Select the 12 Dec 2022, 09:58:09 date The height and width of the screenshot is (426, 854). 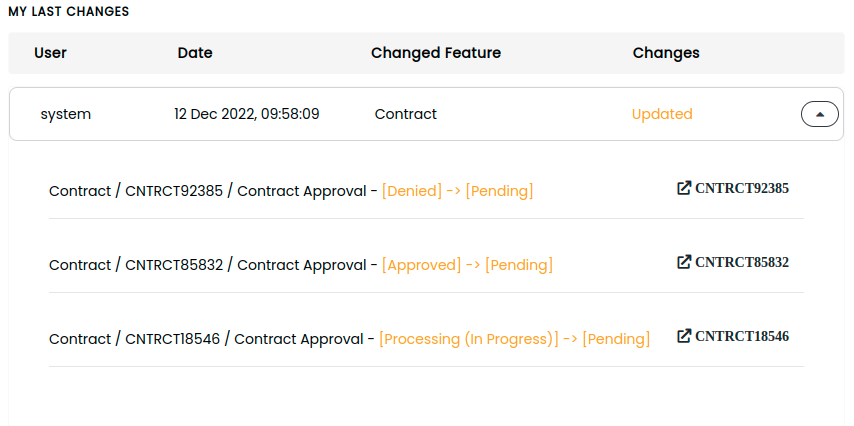247,114
